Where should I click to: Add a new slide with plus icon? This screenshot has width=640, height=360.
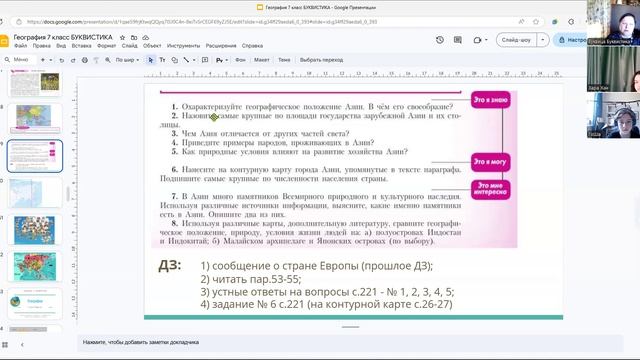[43, 60]
